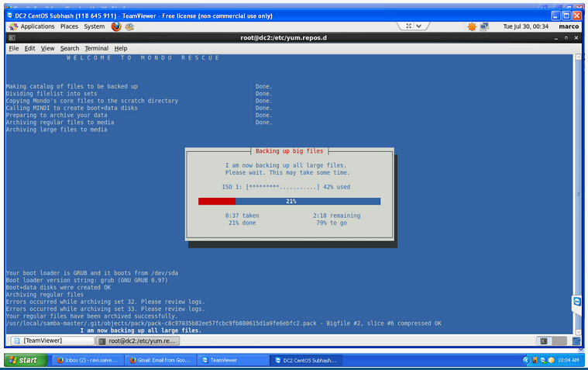Open the System menu
This screenshot has width=588, height=370.
point(95,26)
